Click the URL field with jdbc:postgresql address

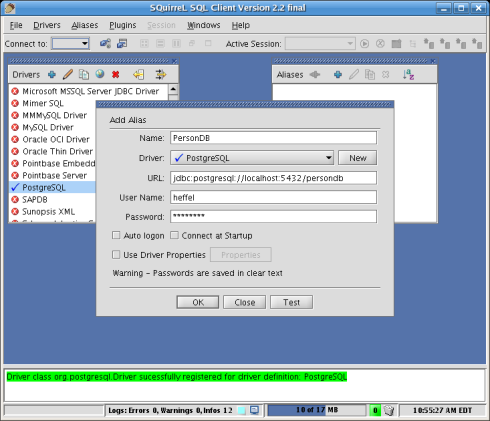pos(273,178)
